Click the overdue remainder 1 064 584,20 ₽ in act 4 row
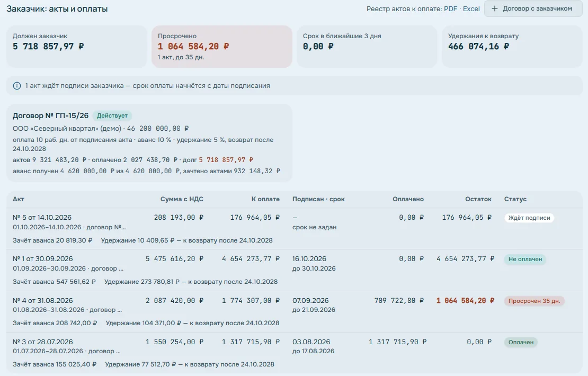 466,301
